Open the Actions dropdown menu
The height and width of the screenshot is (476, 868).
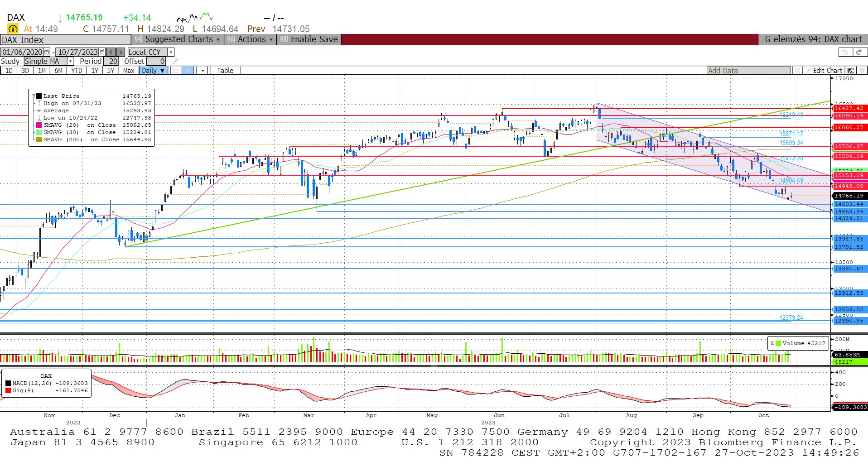pos(251,39)
